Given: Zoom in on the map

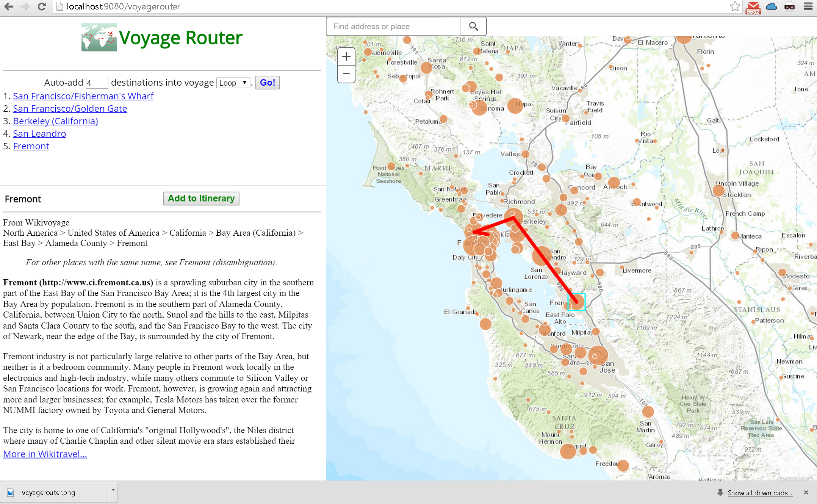Looking at the screenshot, I should tap(346, 57).
